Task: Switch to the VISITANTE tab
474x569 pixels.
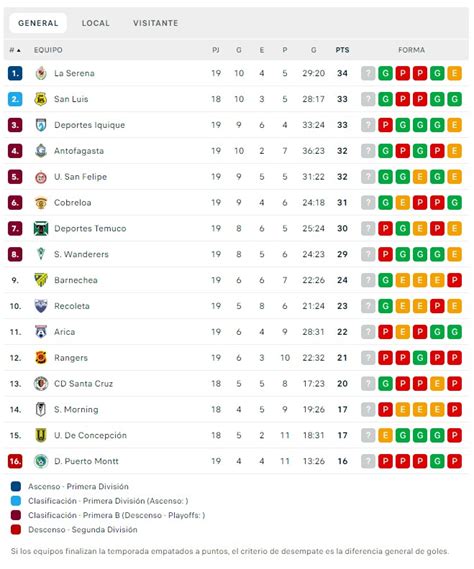Action: [156, 23]
